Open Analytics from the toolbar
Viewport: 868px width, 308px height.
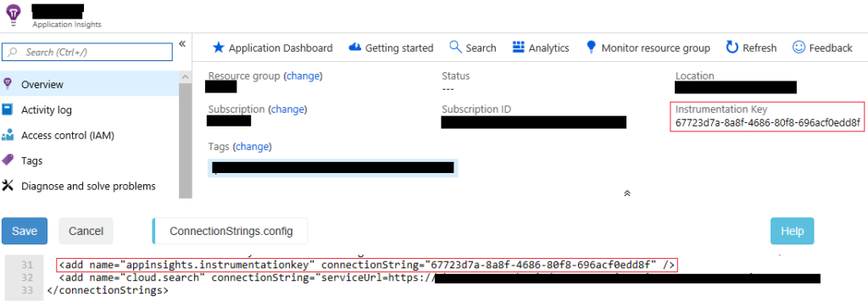pyautogui.click(x=541, y=48)
